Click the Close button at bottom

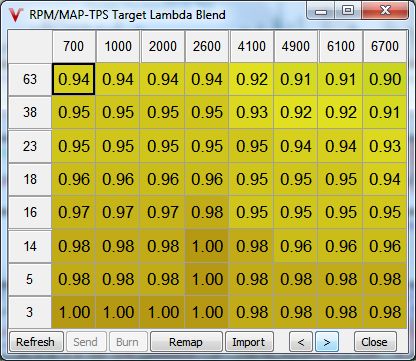(375, 342)
